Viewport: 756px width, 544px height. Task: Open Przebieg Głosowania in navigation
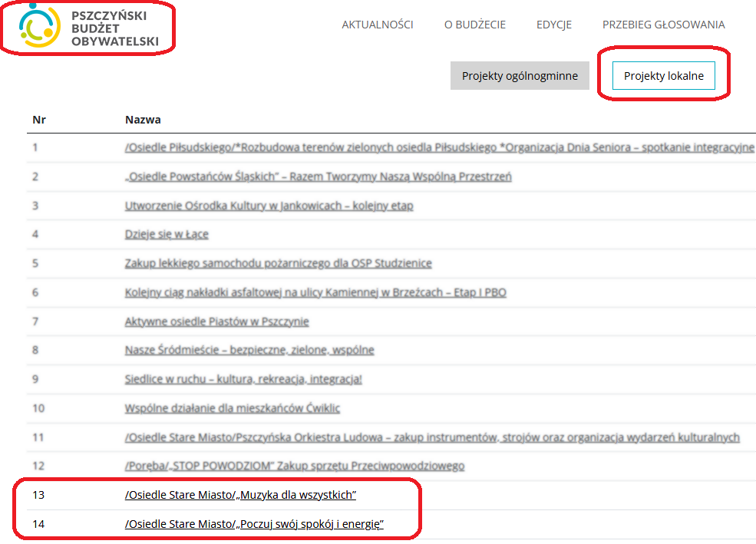[663, 25]
